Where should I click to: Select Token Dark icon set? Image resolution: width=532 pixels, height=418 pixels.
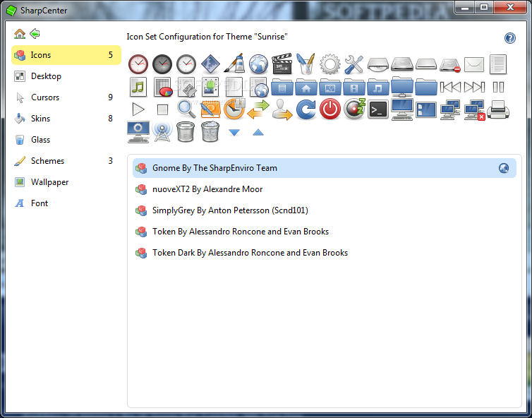pyautogui.click(x=325, y=253)
